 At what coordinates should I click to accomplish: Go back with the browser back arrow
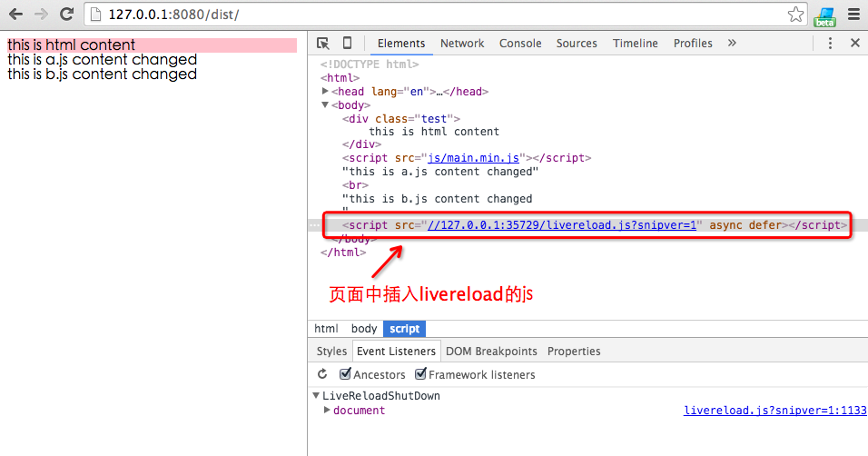[16, 14]
